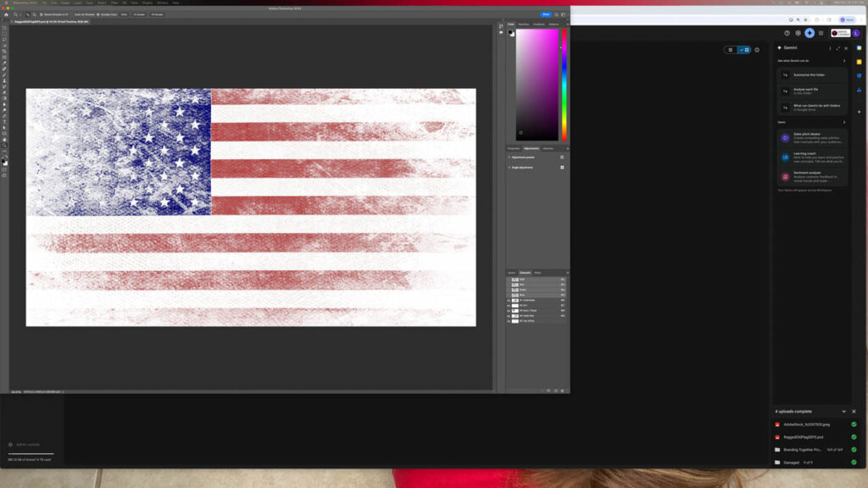Viewport: 868px width, 488px height.
Task: Open Drive help question-mark icon
Action: (x=787, y=33)
